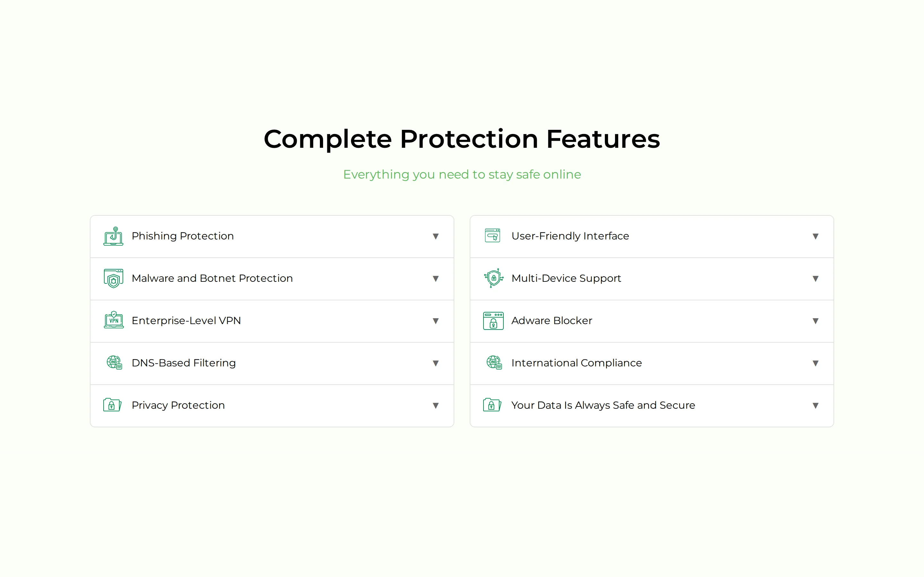The width and height of the screenshot is (924, 577).
Task: Click the User-Friendly Interface browser icon
Action: (x=492, y=236)
